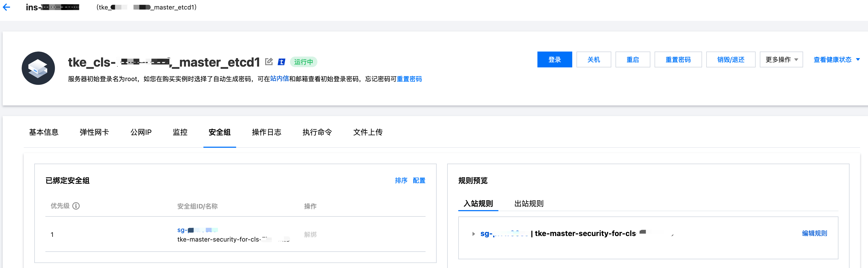Click 编辑规则 link

click(814, 234)
